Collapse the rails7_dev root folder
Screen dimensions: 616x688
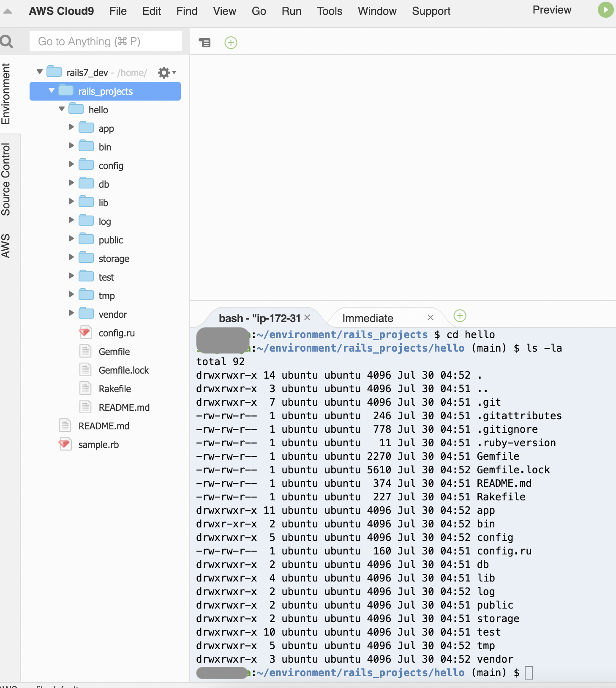point(40,72)
